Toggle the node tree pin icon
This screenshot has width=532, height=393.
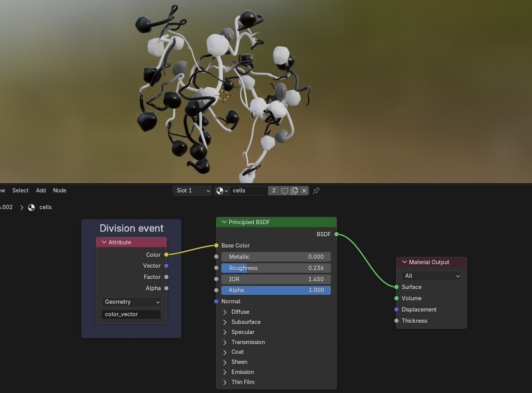[316, 190]
